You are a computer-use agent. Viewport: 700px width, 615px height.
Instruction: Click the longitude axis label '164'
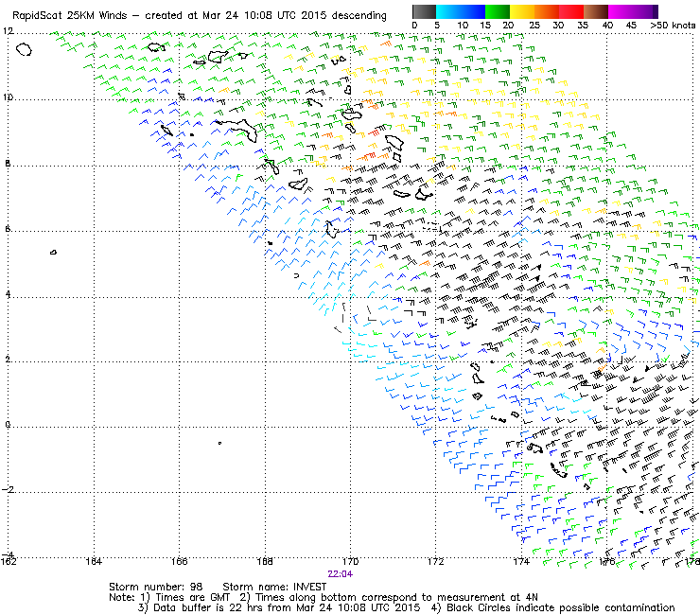[94, 561]
